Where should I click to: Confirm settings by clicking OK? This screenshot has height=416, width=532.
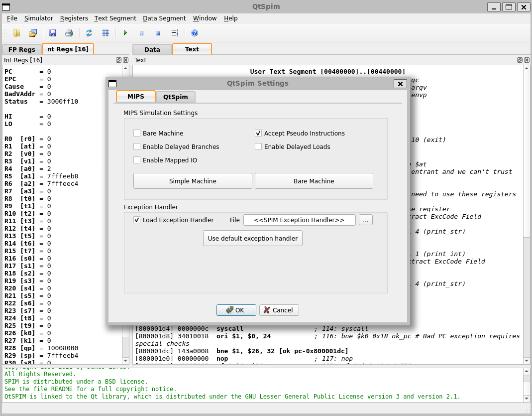click(x=236, y=310)
